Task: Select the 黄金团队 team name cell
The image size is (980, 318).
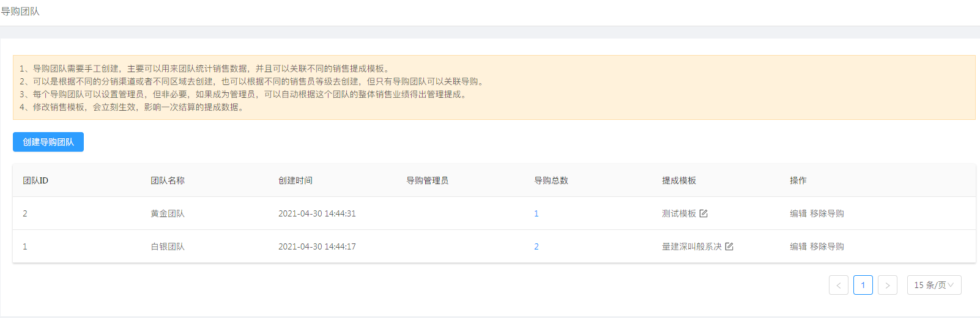Action: click(x=168, y=213)
